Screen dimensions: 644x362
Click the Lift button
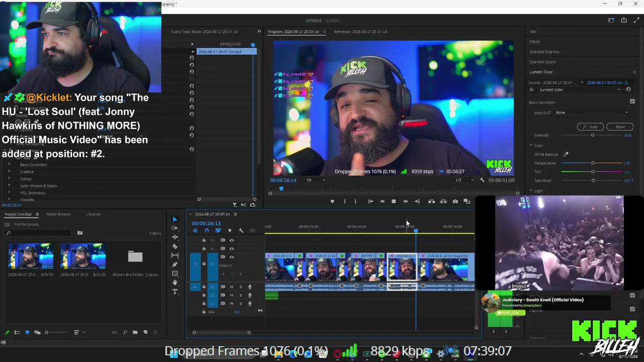[432, 202]
